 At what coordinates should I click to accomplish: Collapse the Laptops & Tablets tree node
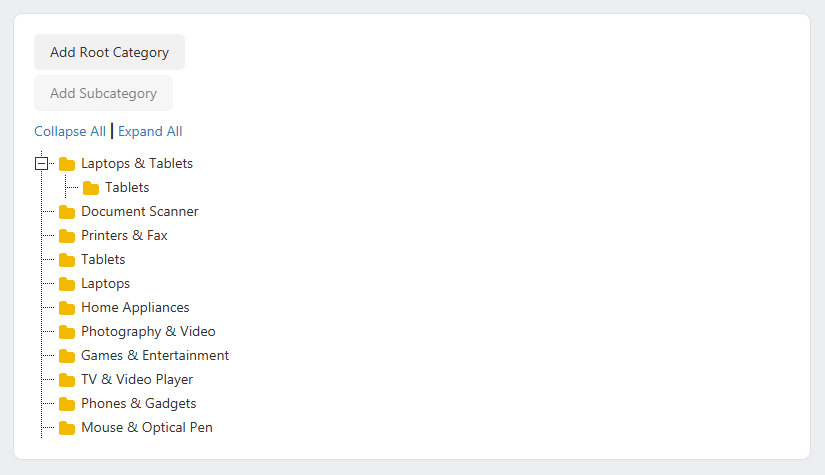point(41,163)
